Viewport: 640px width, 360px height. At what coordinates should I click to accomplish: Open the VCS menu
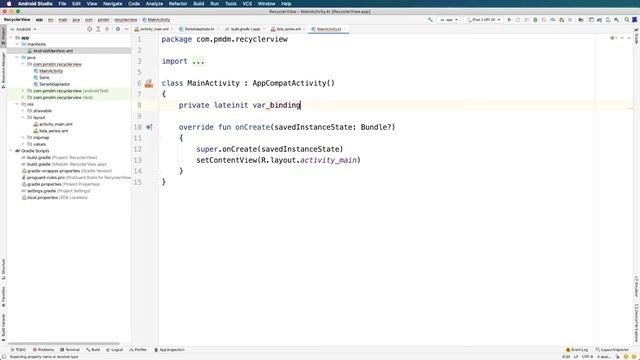click(247, 3)
